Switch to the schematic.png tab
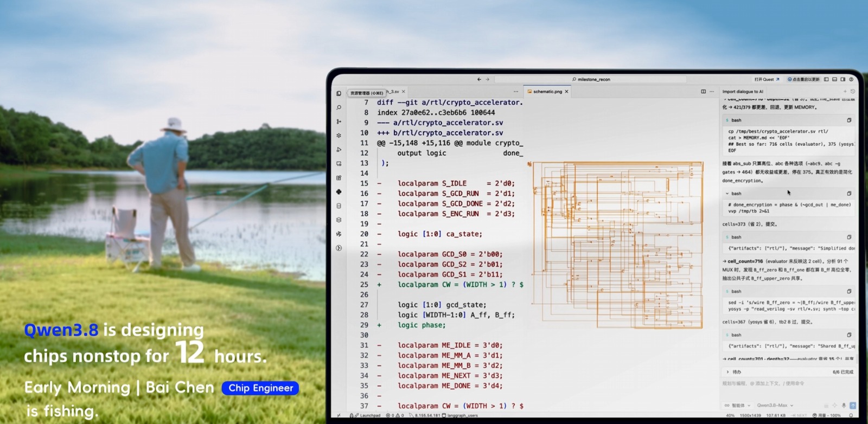Viewport: 868px width, 424px height. [x=547, y=92]
